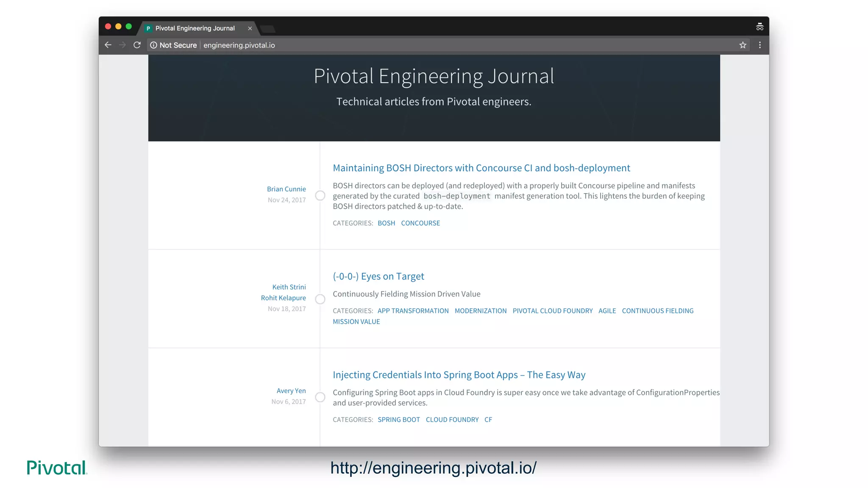Open a new tab with the blank tab button
868x488 pixels.
268,29
